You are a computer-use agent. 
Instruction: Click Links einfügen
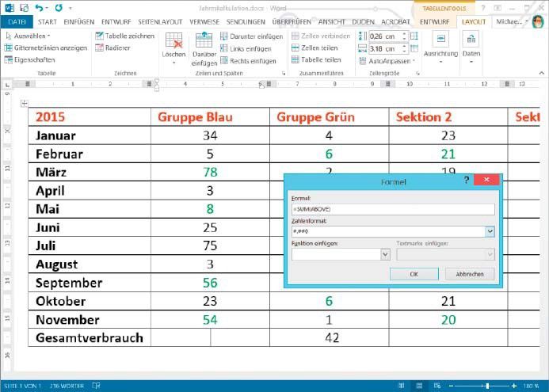246,48
